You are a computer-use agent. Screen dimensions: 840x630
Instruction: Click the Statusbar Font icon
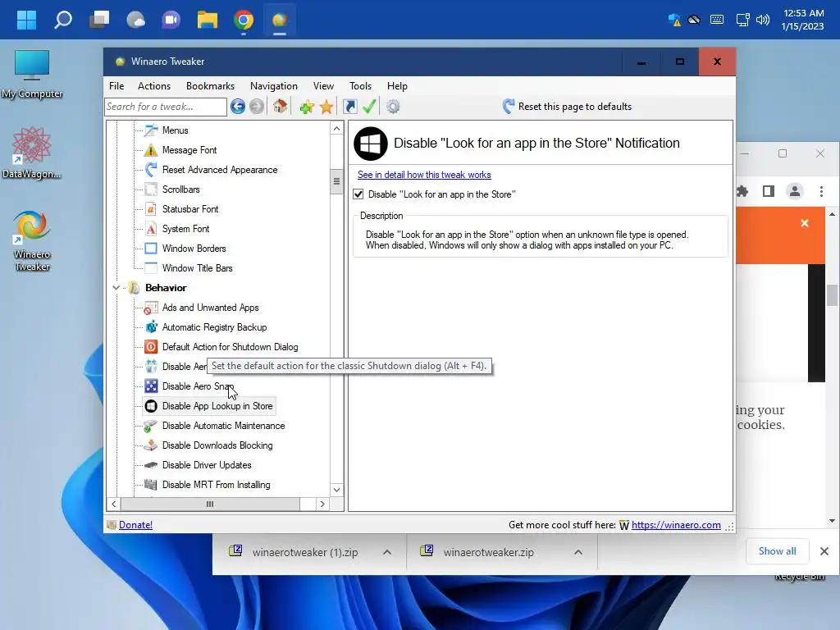[x=151, y=209]
